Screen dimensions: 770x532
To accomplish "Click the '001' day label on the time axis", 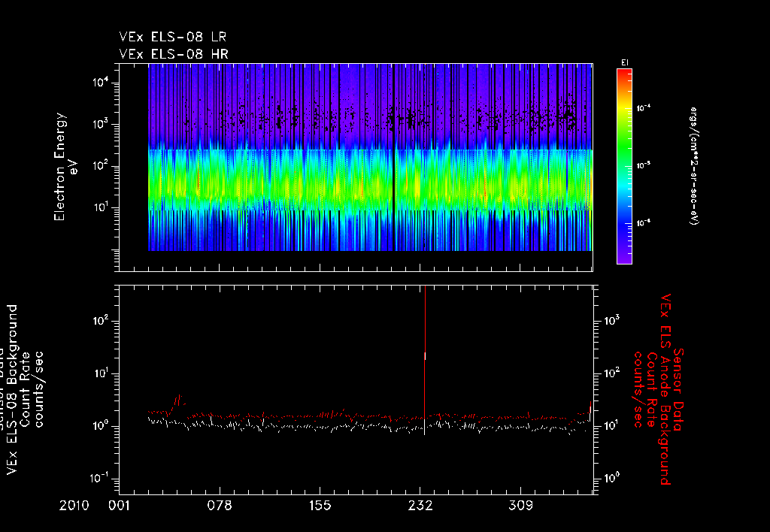I will tap(119, 506).
